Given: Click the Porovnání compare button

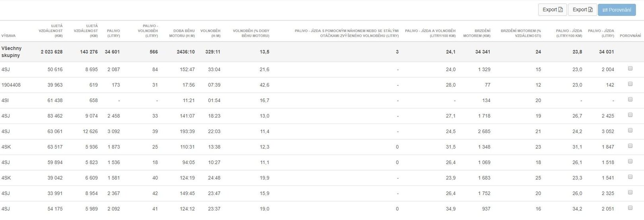Looking at the screenshot, I should pyautogui.click(x=617, y=10).
